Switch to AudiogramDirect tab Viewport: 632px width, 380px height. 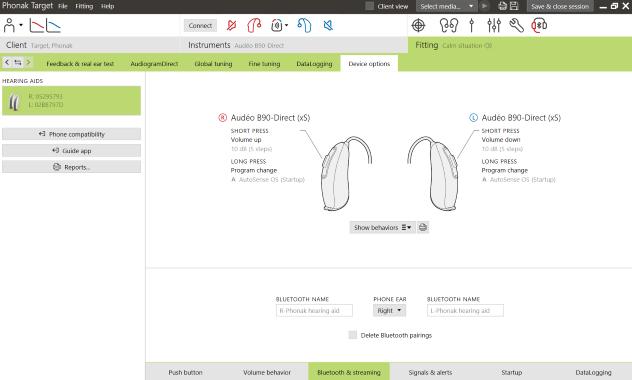click(x=154, y=64)
